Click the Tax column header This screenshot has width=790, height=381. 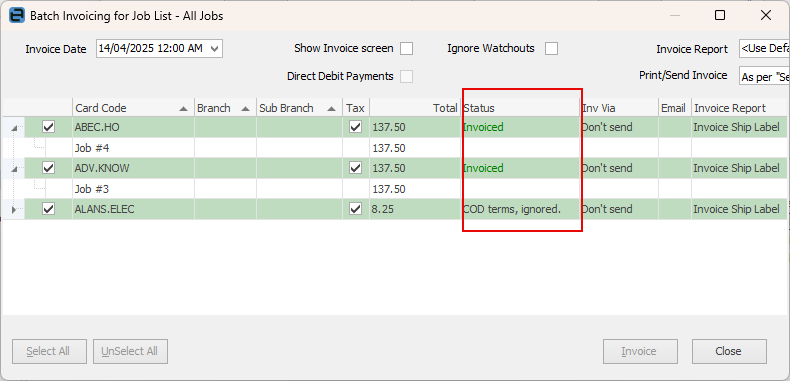(356, 108)
